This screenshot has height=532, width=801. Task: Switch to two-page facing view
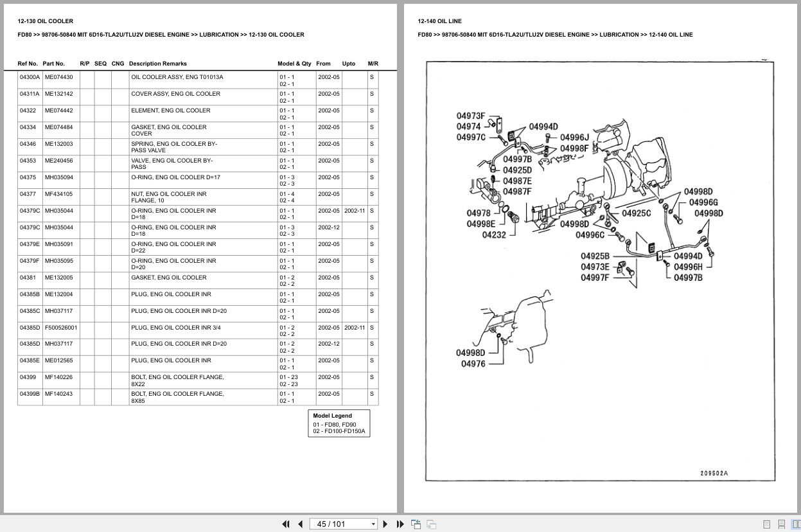(x=795, y=524)
